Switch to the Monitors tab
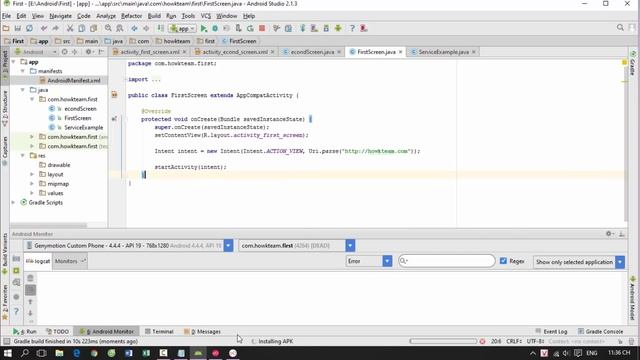This screenshot has width=640, height=360. (x=70, y=261)
